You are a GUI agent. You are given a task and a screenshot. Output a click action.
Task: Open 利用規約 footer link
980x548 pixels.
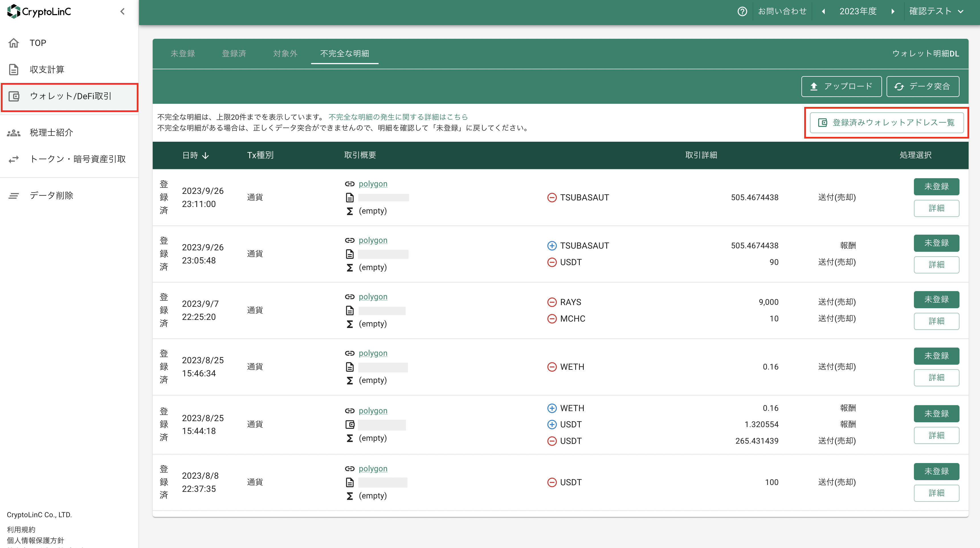pyautogui.click(x=21, y=530)
